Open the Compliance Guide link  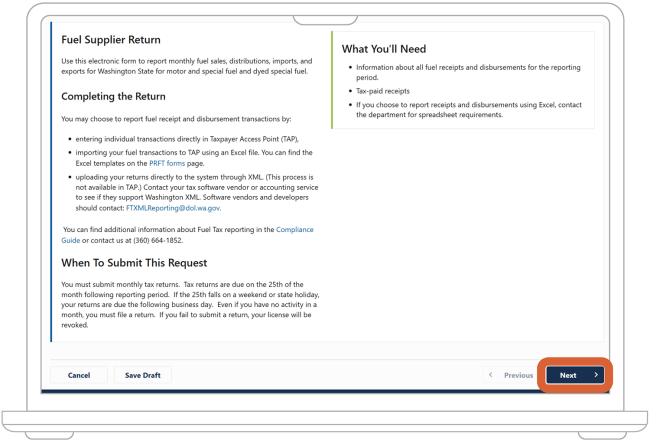[187, 235]
